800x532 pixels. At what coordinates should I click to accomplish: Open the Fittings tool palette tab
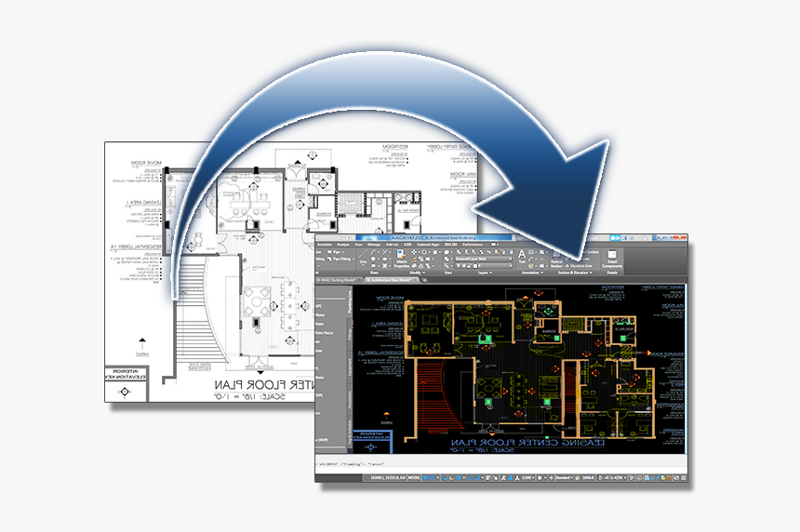tap(350, 334)
